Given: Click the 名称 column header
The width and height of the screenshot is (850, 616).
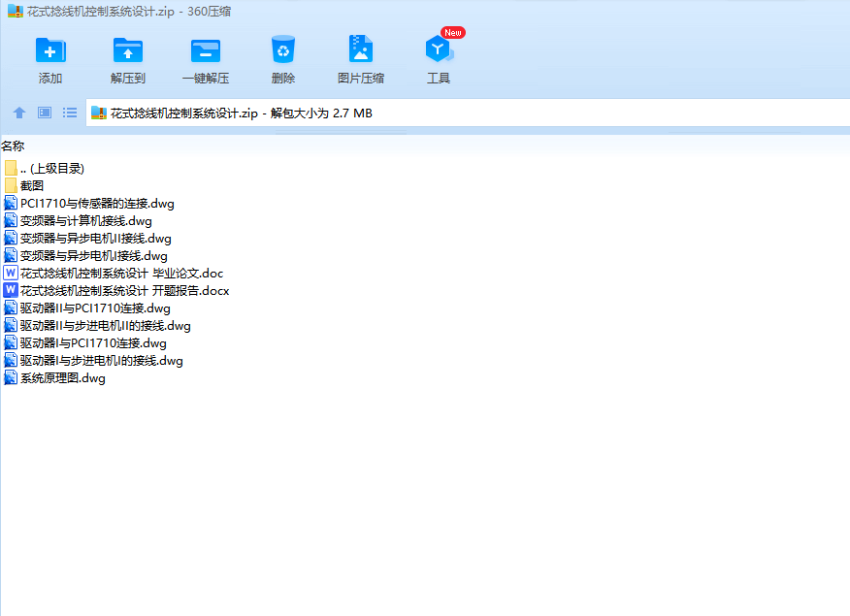Looking at the screenshot, I should click(x=13, y=146).
